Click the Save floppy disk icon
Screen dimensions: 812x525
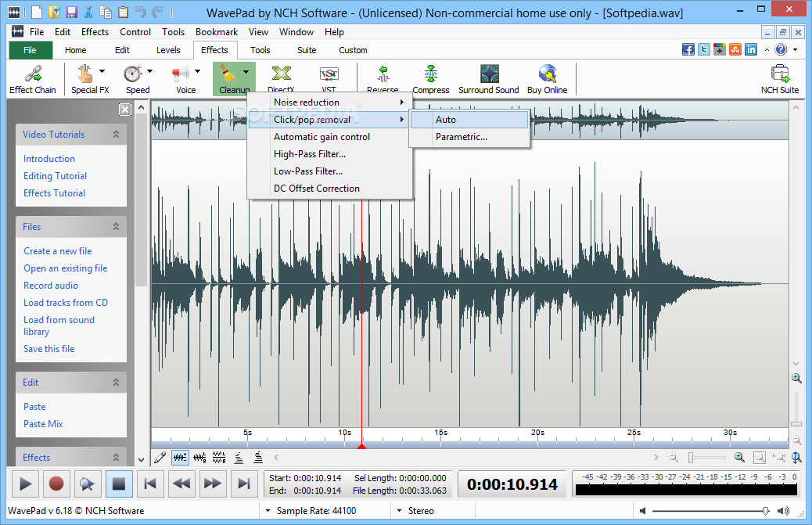click(x=71, y=12)
